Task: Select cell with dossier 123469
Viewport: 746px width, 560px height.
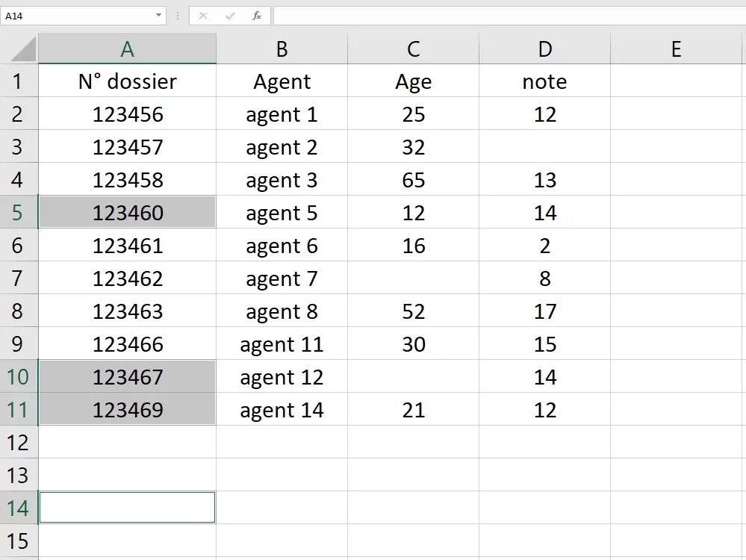Action: point(127,409)
